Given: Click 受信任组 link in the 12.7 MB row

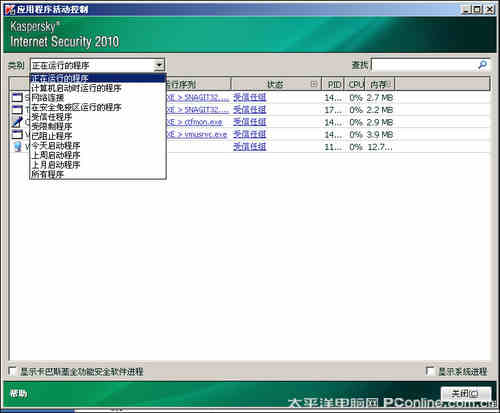Looking at the screenshot, I should 250,147.
